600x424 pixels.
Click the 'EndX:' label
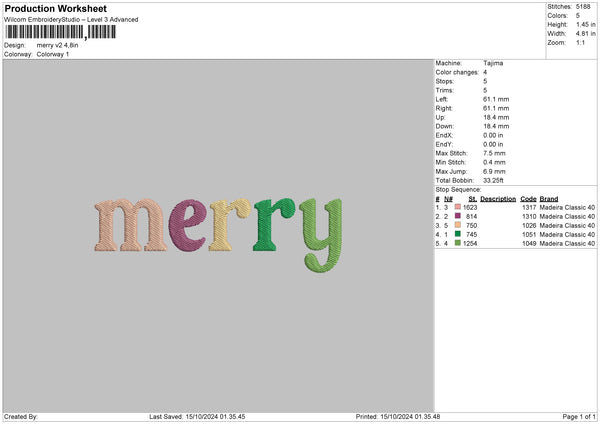click(x=444, y=135)
